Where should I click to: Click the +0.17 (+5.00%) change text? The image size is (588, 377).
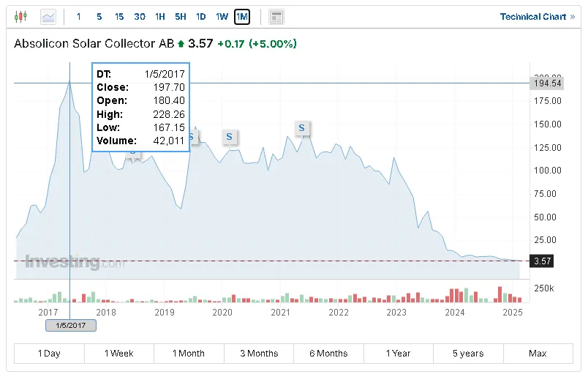257,44
